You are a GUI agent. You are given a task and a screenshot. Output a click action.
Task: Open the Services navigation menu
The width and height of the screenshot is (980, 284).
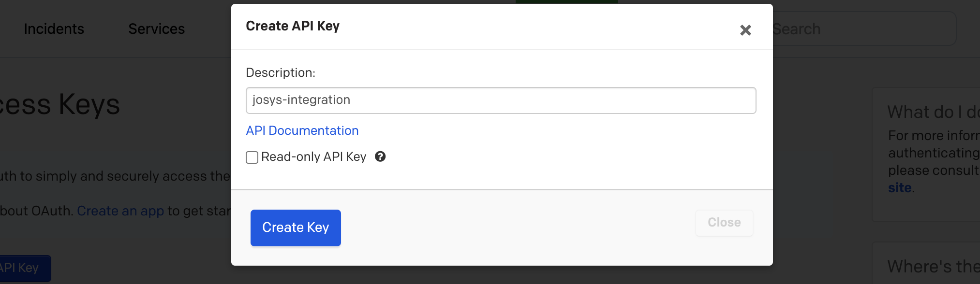[x=156, y=29]
